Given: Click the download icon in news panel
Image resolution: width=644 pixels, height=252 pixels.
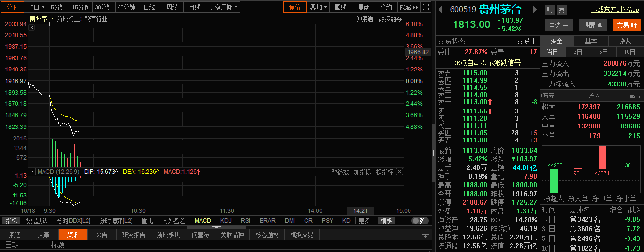Looking at the screenshot, I should tap(425, 235).
